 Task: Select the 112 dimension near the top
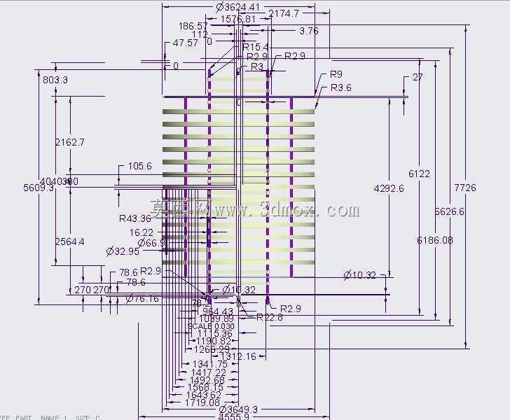200,34
